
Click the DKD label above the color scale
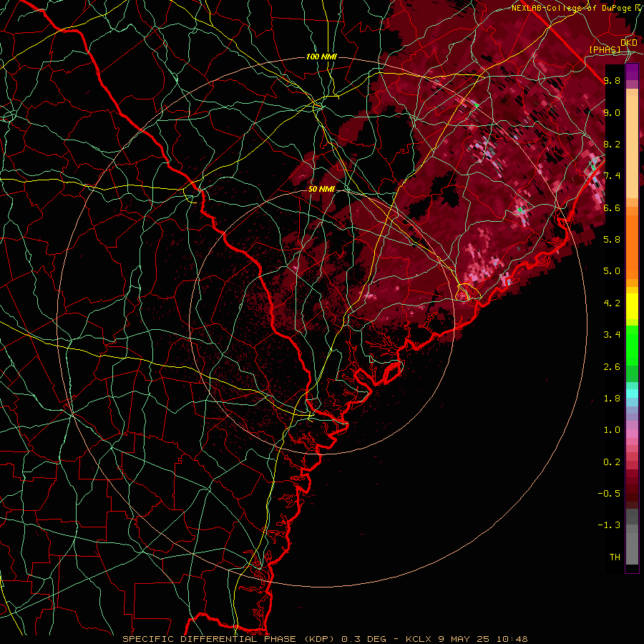click(629, 42)
